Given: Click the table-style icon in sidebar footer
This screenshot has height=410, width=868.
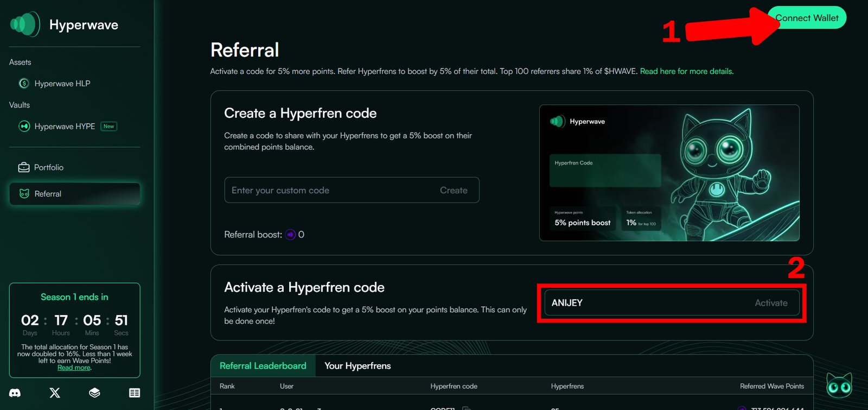Looking at the screenshot, I should 135,393.
